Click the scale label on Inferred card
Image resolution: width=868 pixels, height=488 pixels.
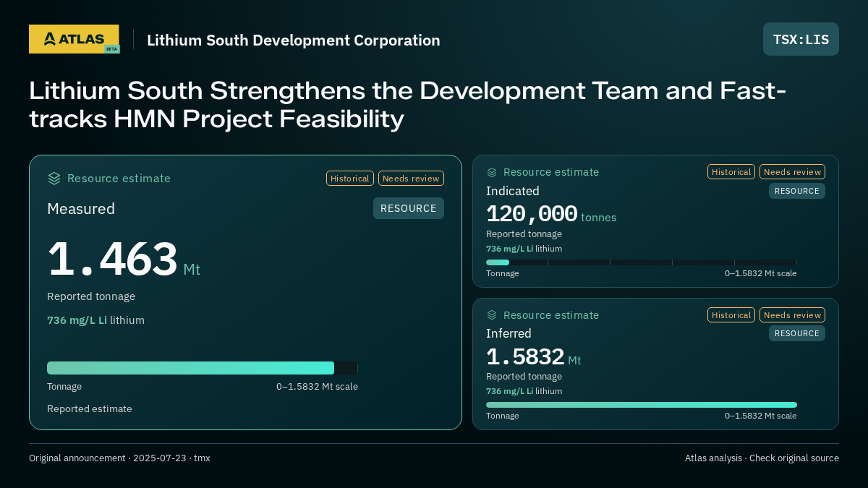click(760, 416)
